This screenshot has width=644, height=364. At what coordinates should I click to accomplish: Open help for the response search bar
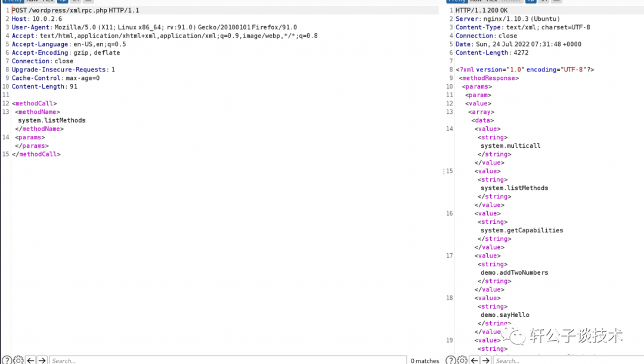[451, 360]
